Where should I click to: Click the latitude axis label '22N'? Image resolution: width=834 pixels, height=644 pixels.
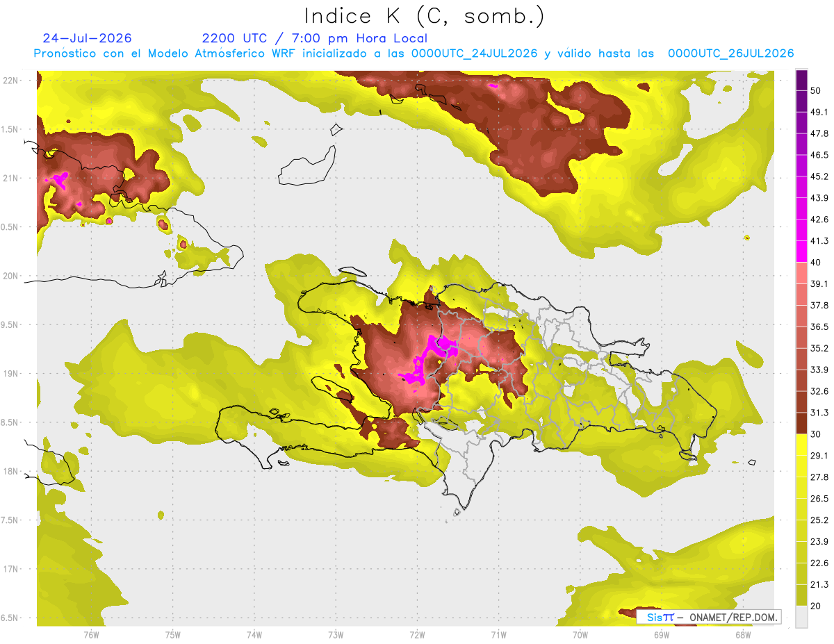[12, 81]
